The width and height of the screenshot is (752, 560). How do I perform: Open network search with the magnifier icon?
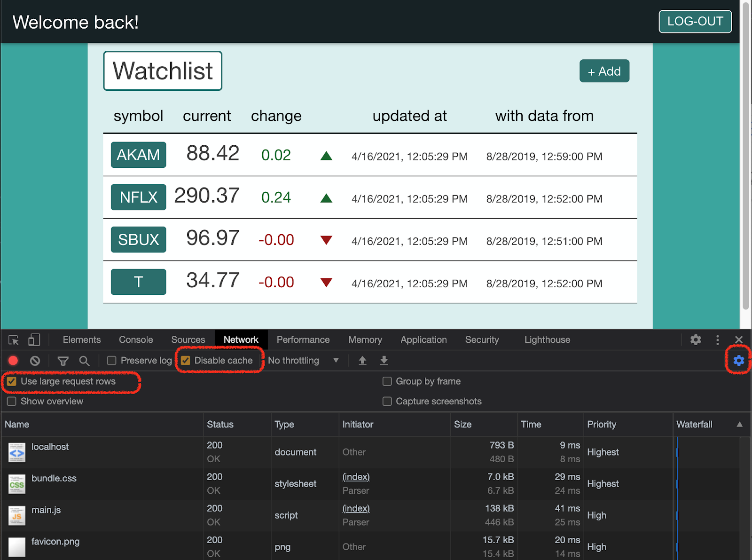pyautogui.click(x=84, y=361)
